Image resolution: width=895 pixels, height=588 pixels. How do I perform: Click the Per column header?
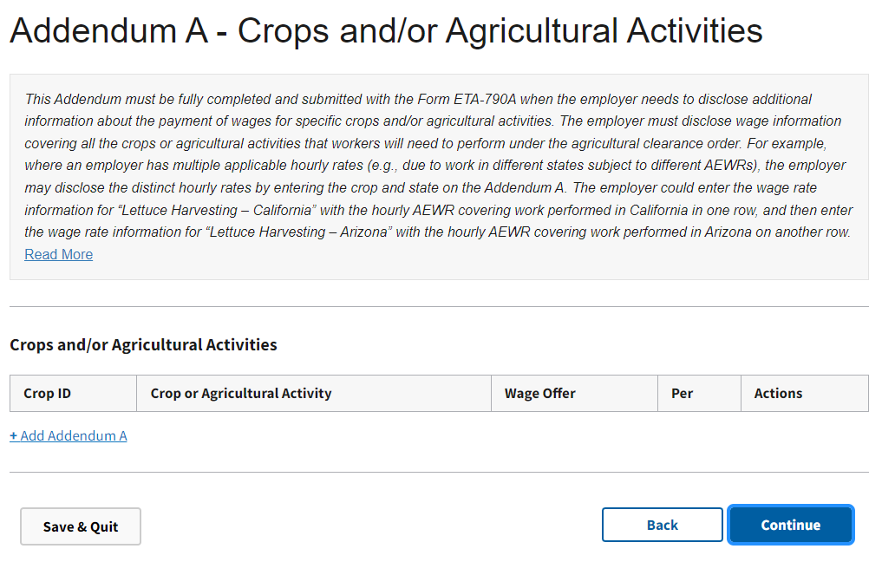click(x=682, y=393)
